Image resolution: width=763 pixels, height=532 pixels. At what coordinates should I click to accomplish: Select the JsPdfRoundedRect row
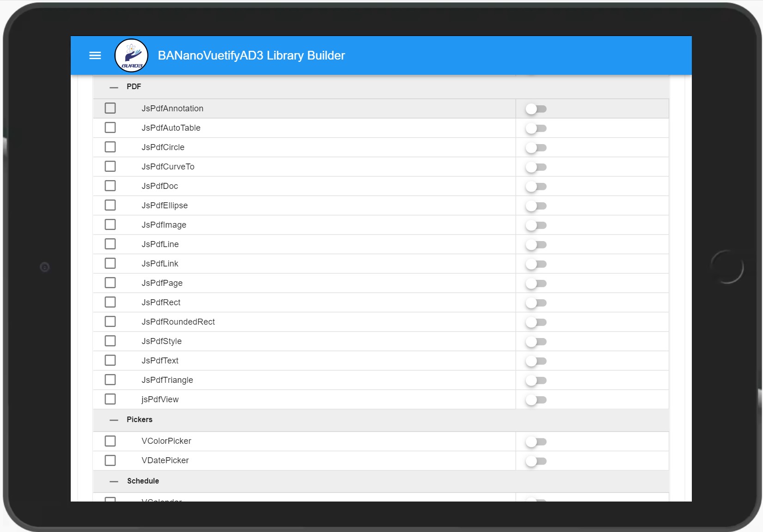click(178, 321)
